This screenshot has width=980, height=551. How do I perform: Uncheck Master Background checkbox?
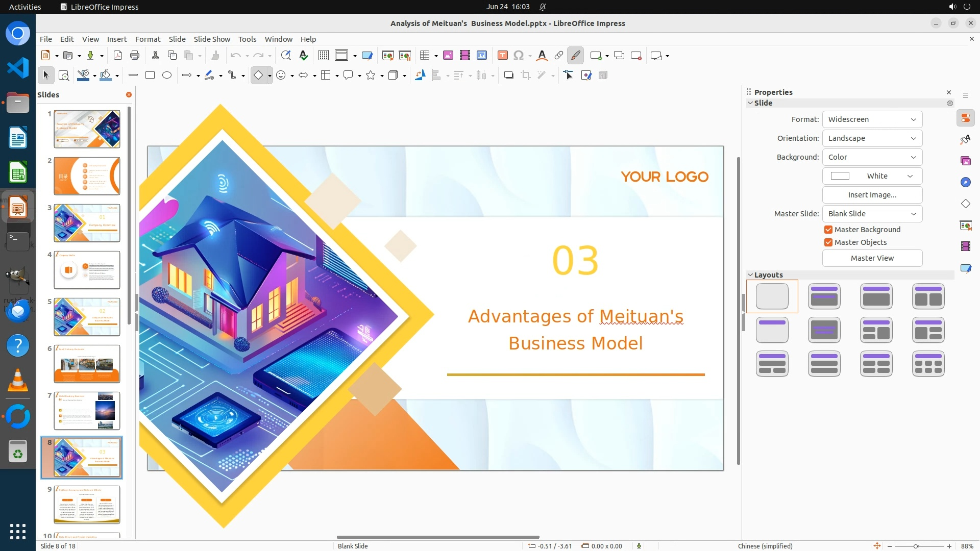pyautogui.click(x=828, y=230)
